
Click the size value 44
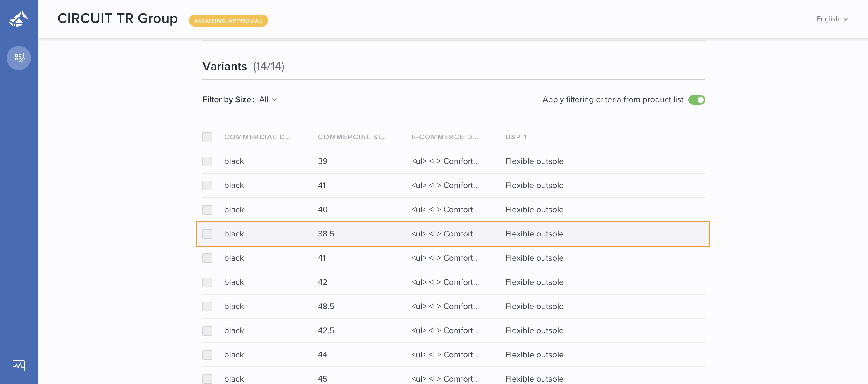pos(322,355)
